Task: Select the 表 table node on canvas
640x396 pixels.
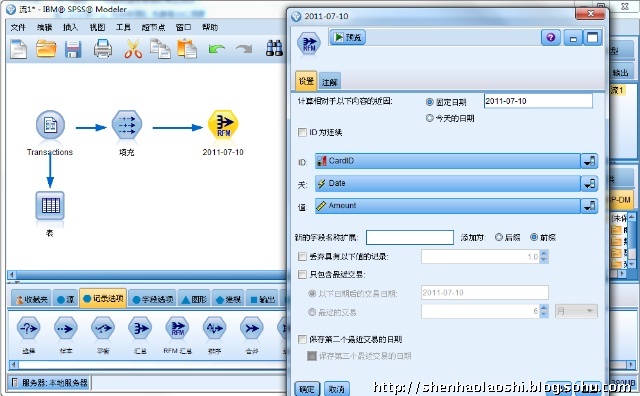Action: click(x=50, y=205)
